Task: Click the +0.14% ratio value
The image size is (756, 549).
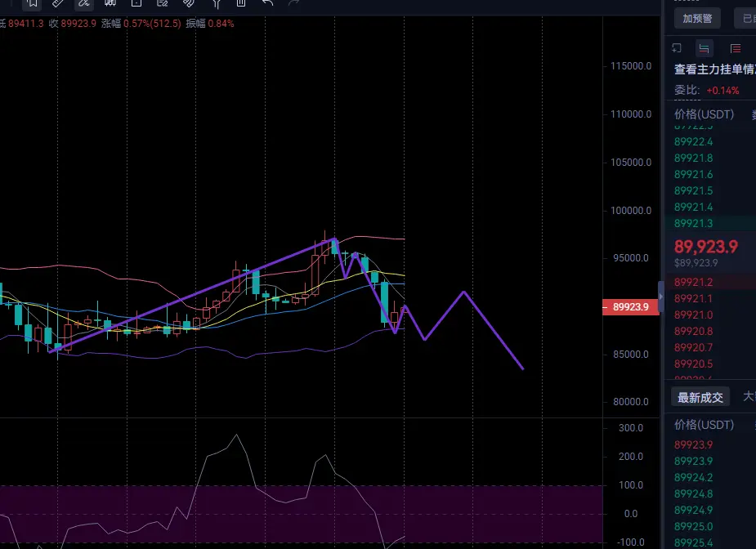Action: click(722, 91)
